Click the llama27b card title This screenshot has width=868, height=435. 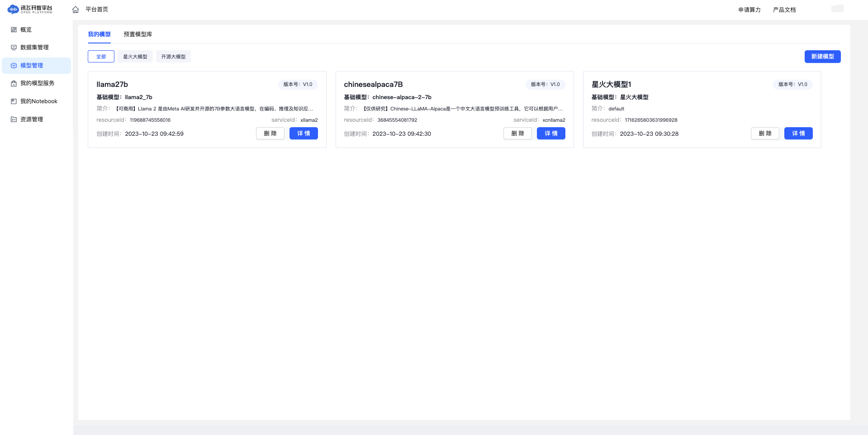(112, 84)
